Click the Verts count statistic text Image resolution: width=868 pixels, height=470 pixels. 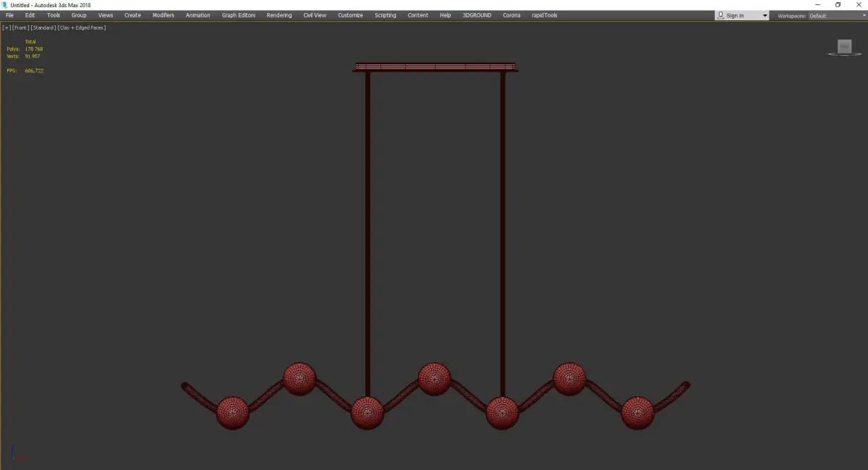tap(23, 56)
